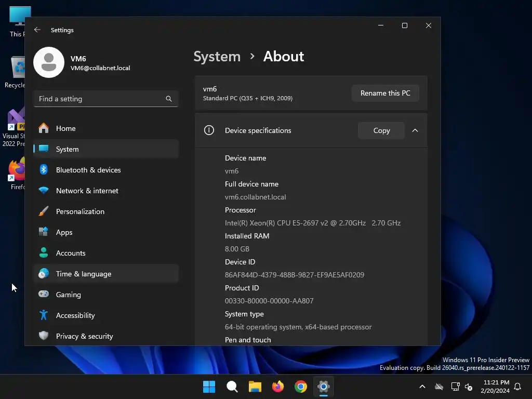Go to Gaming settings

coord(106,294)
